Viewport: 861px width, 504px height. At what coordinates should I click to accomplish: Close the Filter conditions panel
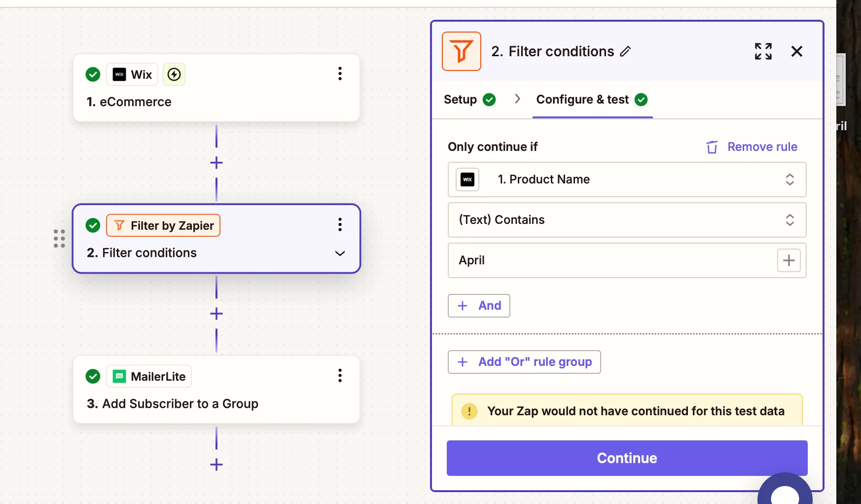point(797,51)
